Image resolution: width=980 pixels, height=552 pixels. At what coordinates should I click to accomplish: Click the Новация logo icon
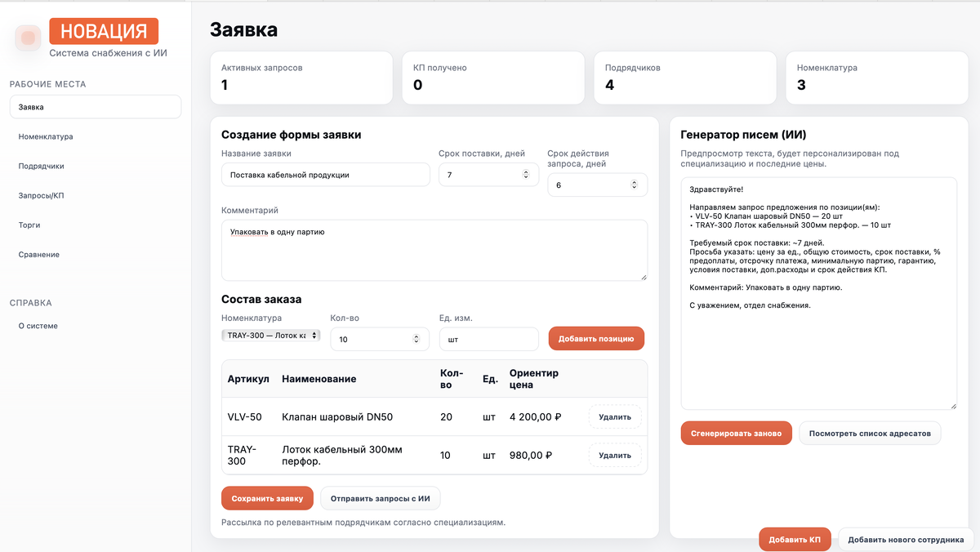click(x=29, y=38)
